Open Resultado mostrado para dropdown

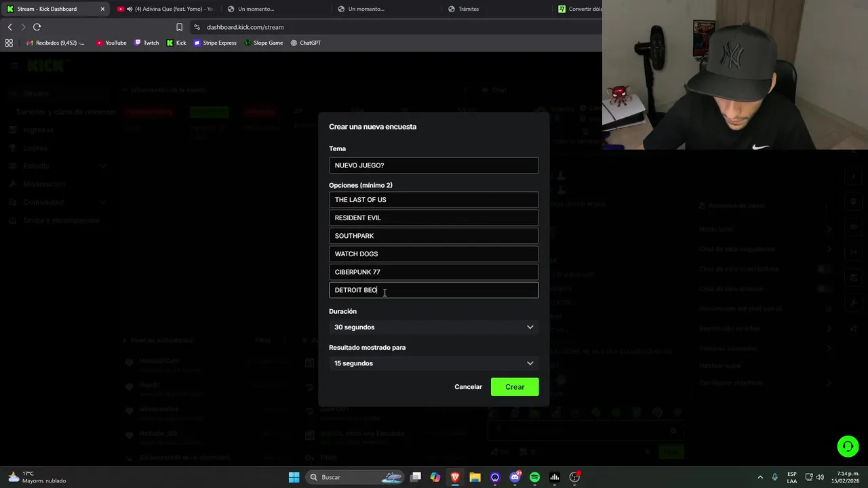[434, 363]
